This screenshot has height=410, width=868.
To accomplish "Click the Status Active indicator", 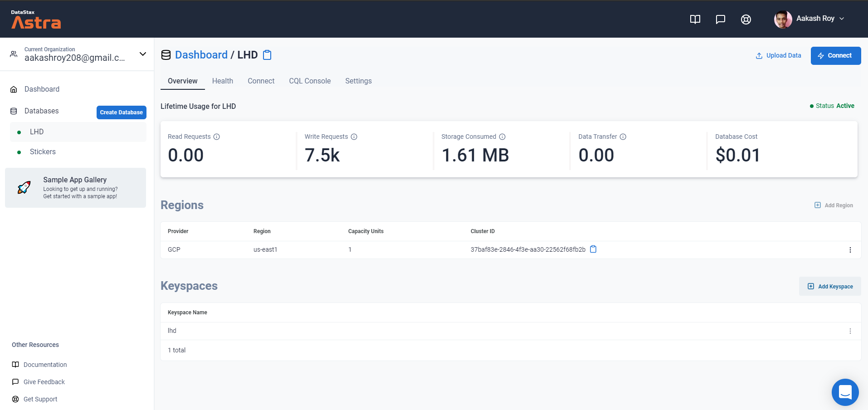I will (832, 106).
